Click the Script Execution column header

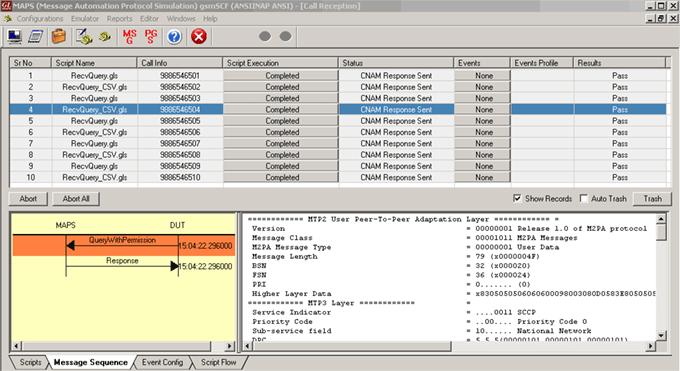(280, 63)
